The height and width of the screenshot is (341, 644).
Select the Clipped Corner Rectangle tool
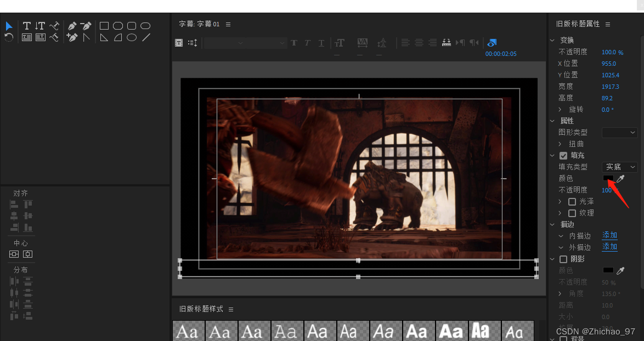pyautogui.click(x=118, y=26)
